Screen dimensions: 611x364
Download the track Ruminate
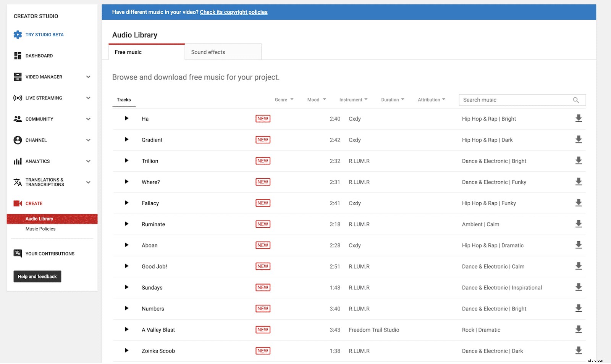pyautogui.click(x=579, y=224)
